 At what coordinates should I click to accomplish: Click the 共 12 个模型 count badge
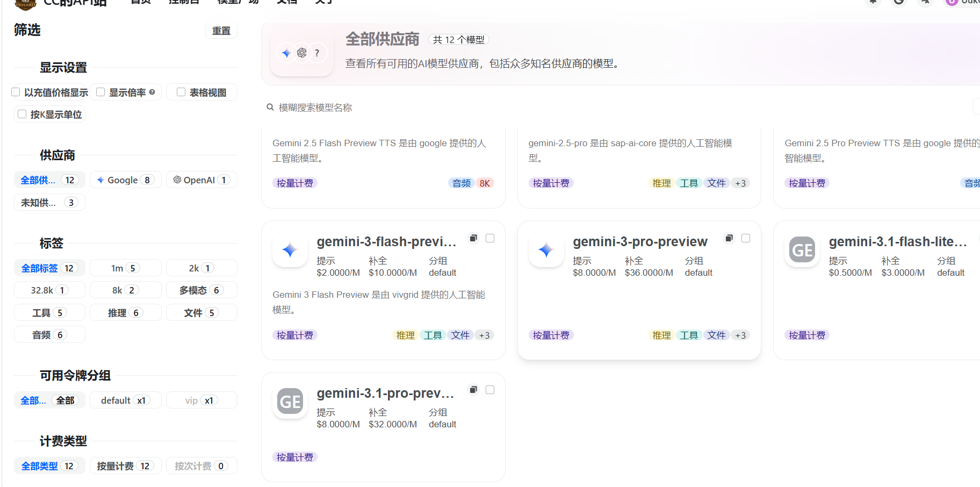[x=459, y=40]
